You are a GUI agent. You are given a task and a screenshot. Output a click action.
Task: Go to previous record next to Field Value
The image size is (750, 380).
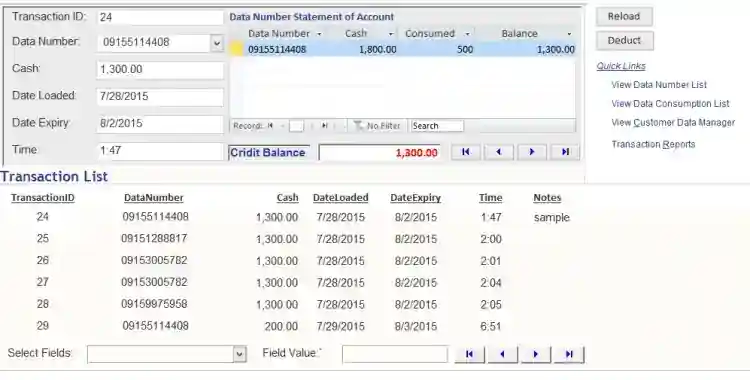502,354
